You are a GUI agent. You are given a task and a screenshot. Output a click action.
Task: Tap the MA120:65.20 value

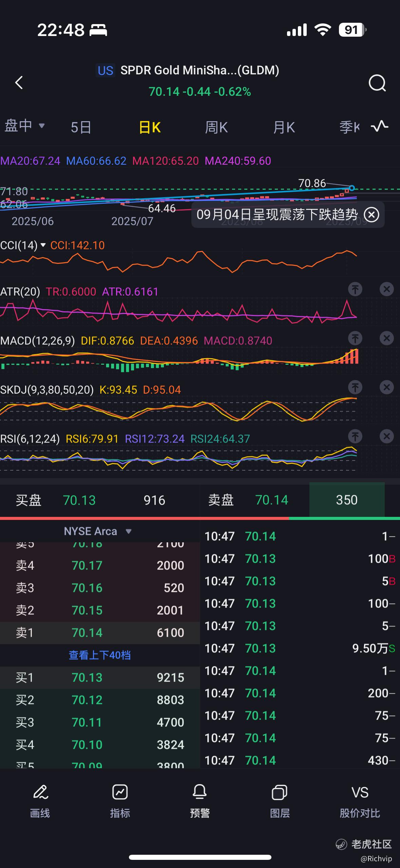click(166, 161)
